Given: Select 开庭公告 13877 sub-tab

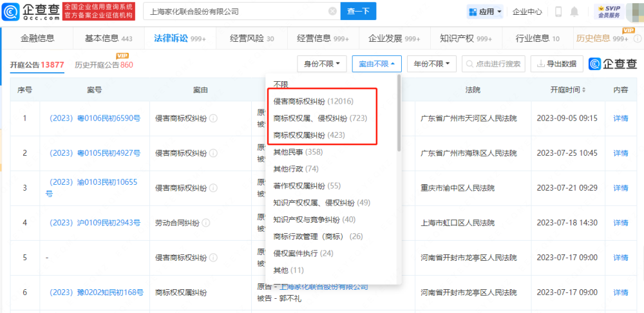Looking at the screenshot, I should (x=37, y=65).
